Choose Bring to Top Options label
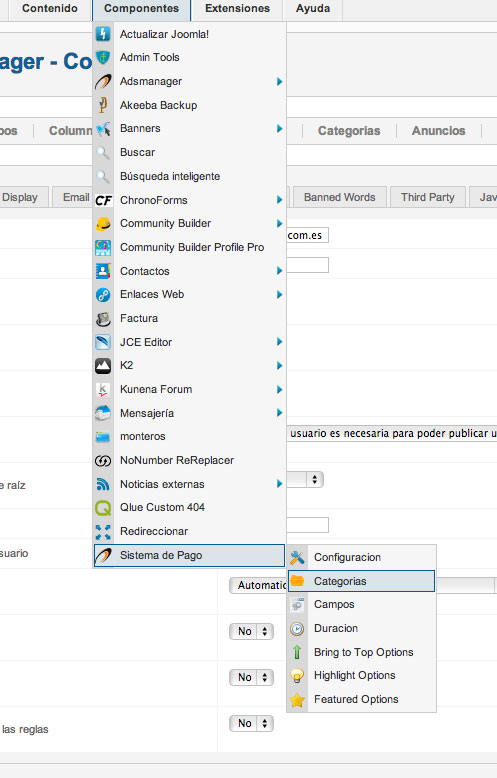497x778 pixels. pos(364,652)
